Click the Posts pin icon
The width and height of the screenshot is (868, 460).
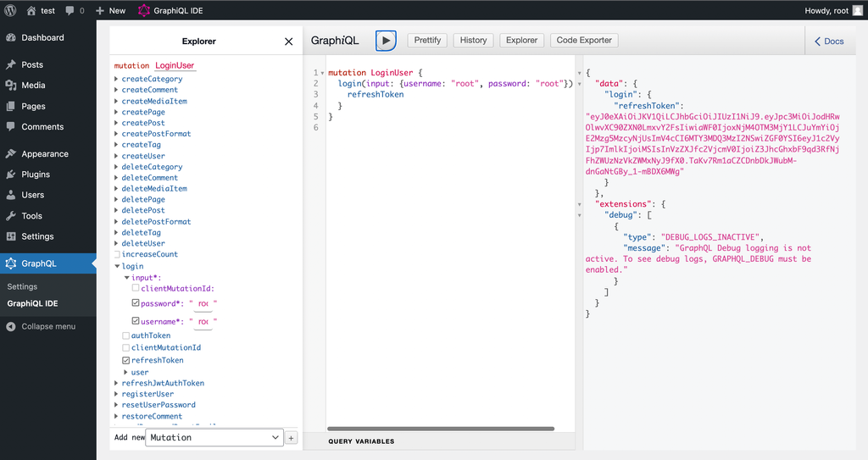10,64
